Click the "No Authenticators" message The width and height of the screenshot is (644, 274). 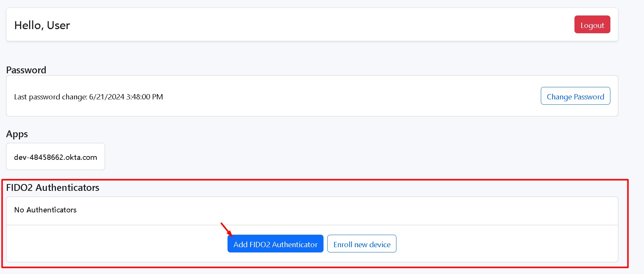(x=45, y=210)
